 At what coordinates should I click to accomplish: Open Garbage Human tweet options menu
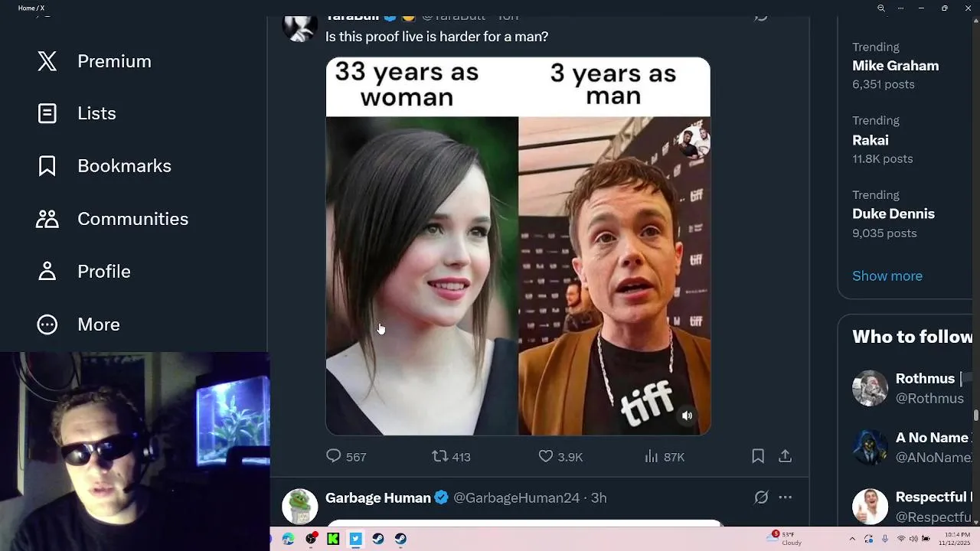(785, 497)
